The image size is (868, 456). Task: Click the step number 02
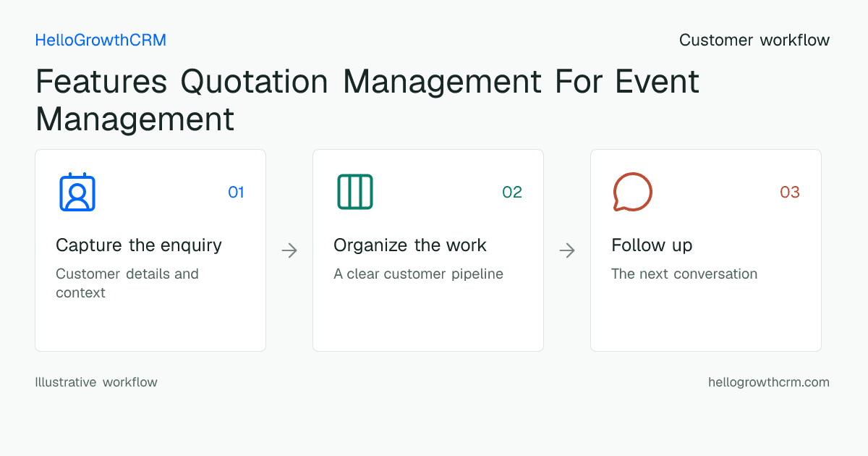pos(512,193)
